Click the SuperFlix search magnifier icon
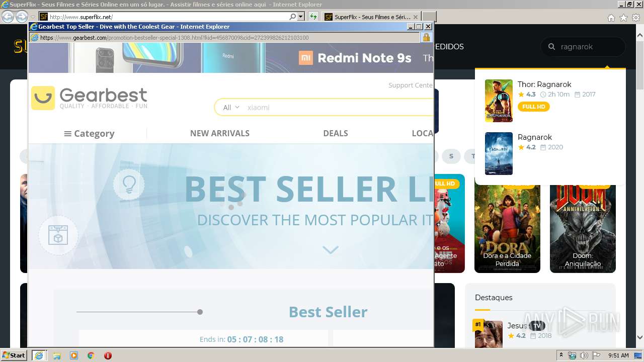Screen dimensions: 644x362 pyautogui.click(x=551, y=46)
